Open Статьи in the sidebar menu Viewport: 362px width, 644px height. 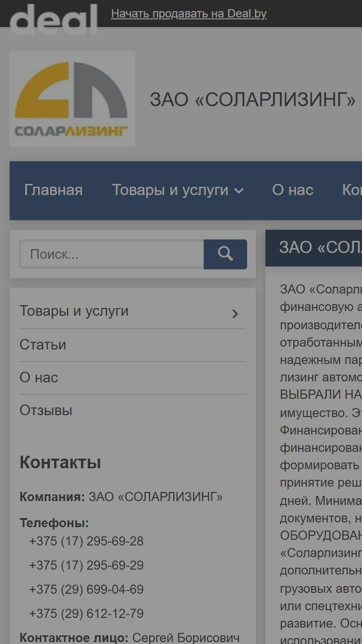[42, 345]
